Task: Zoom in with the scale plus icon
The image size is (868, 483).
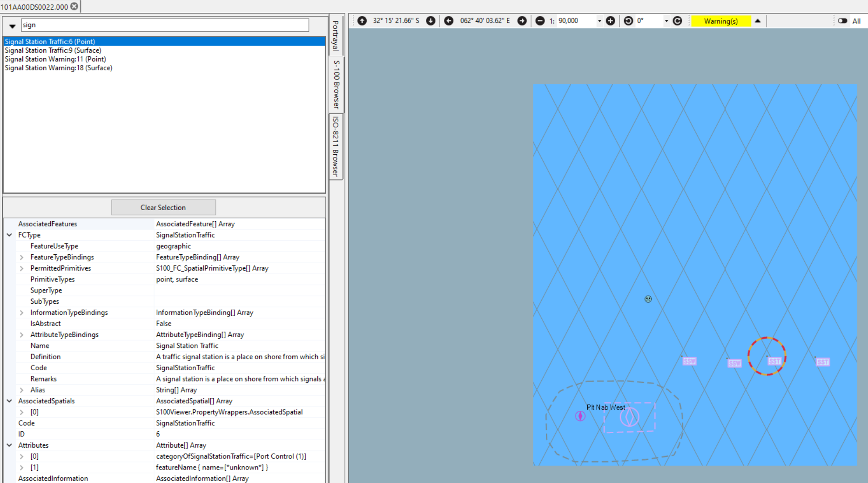Action: tap(611, 20)
